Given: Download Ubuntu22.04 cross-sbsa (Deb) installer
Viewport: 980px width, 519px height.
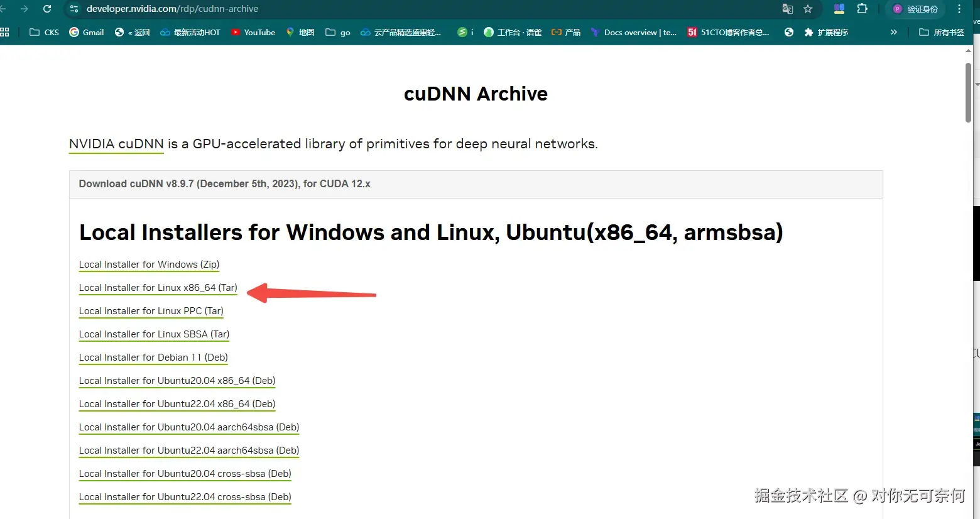Looking at the screenshot, I should [185, 497].
